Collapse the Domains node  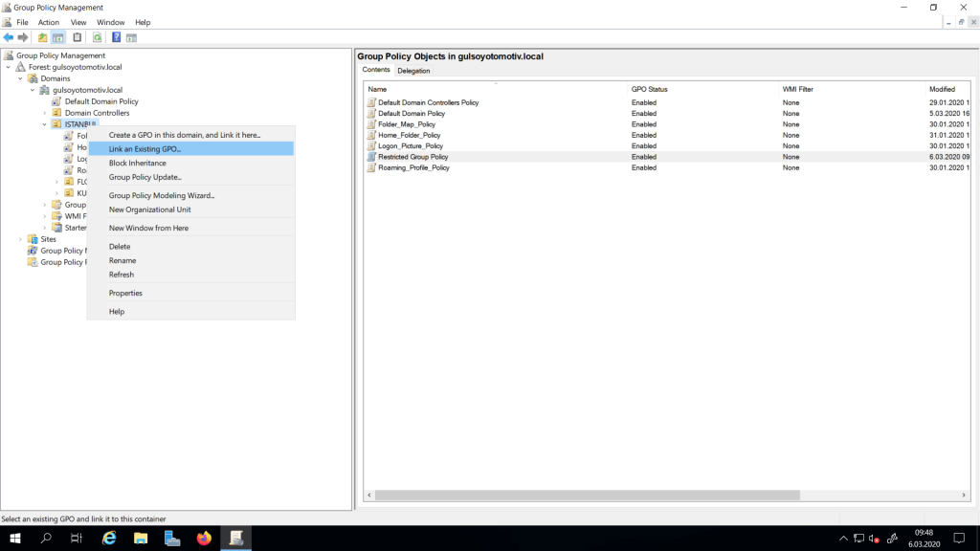pyautogui.click(x=20, y=78)
